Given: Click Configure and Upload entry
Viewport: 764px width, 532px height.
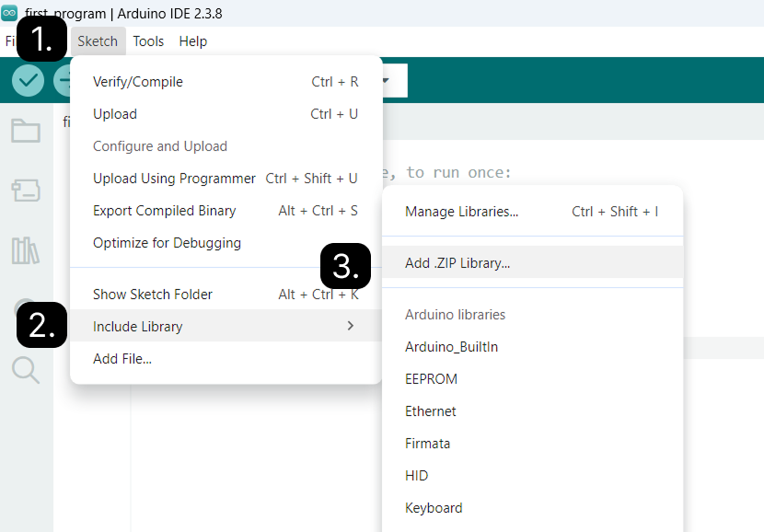Looking at the screenshot, I should pyautogui.click(x=226, y=146).
